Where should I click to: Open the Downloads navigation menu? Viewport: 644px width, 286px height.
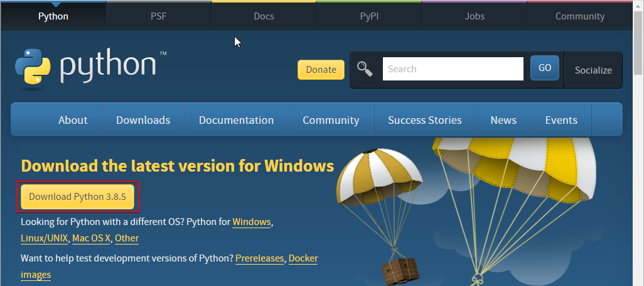coord(143,120)
